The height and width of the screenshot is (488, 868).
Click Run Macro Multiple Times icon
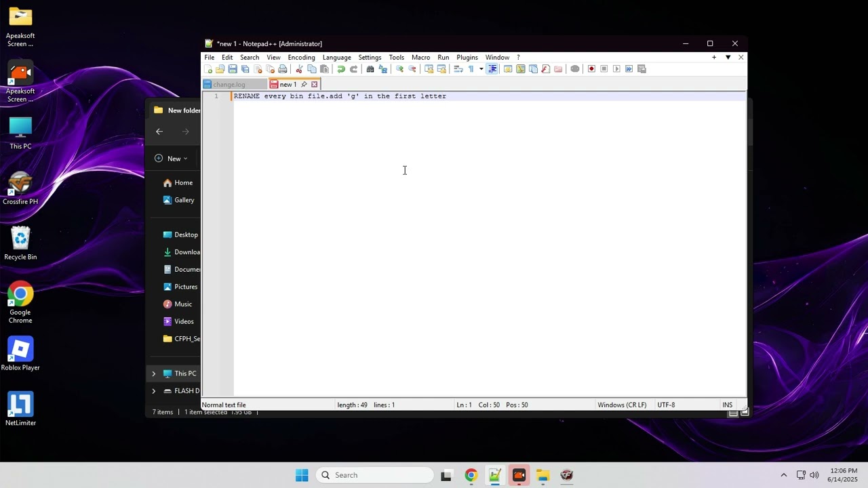pos(629,69)
